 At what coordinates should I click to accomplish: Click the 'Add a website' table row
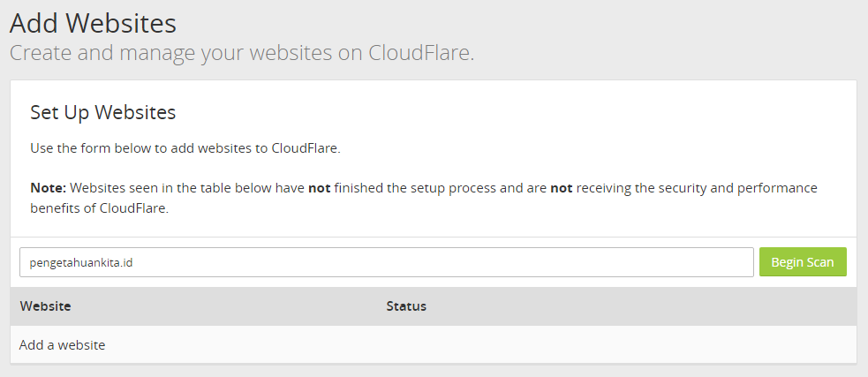point(434,345)
